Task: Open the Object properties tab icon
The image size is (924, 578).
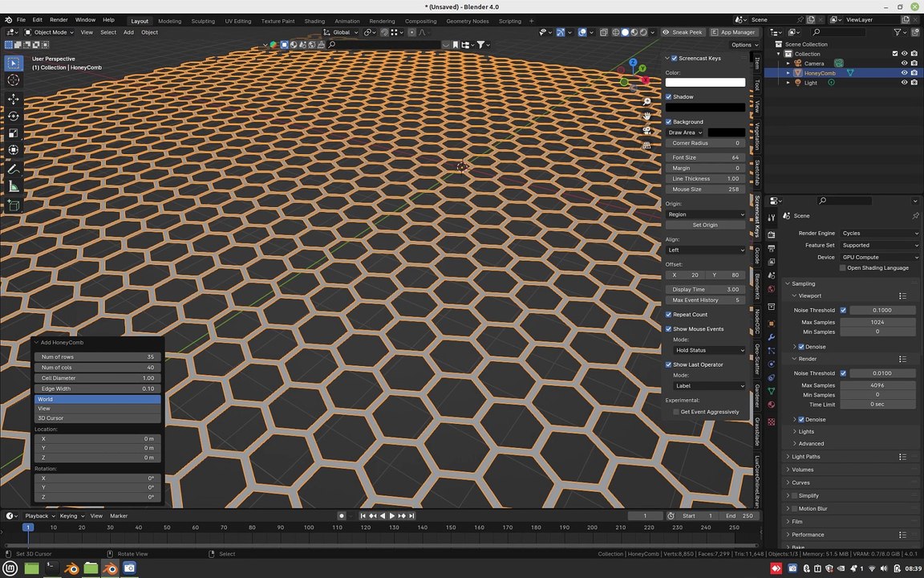Action: (772, 324)
